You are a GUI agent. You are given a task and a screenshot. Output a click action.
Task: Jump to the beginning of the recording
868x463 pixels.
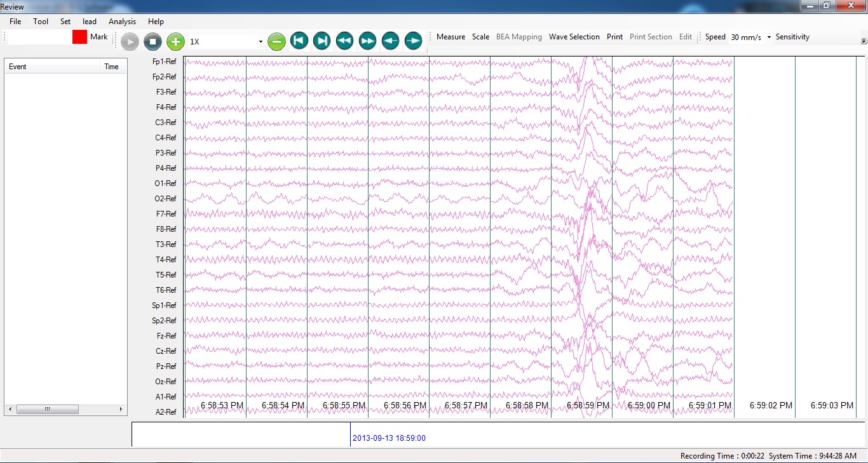coord(299,41)
